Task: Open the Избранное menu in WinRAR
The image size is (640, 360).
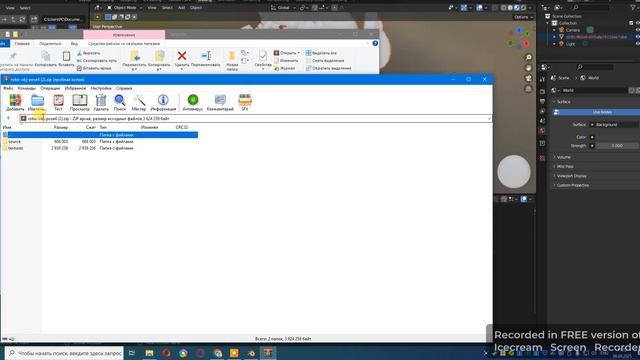Action: coord(75,88)
